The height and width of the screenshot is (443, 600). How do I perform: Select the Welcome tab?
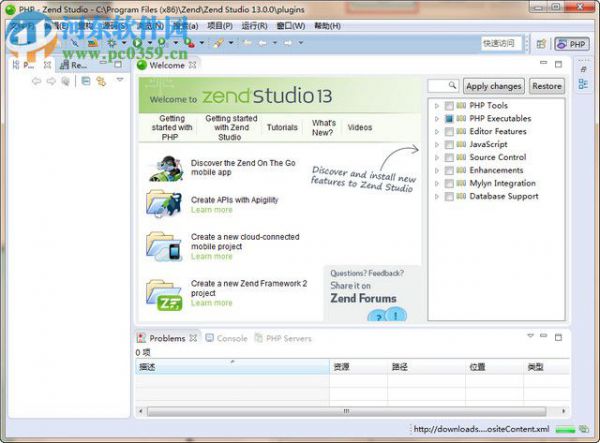coord(166,65)
